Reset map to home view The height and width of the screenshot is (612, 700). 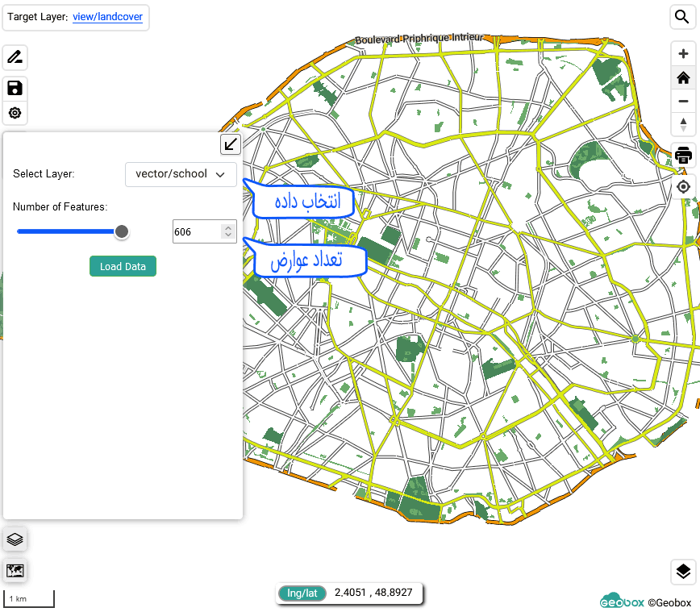coord(683,77)
